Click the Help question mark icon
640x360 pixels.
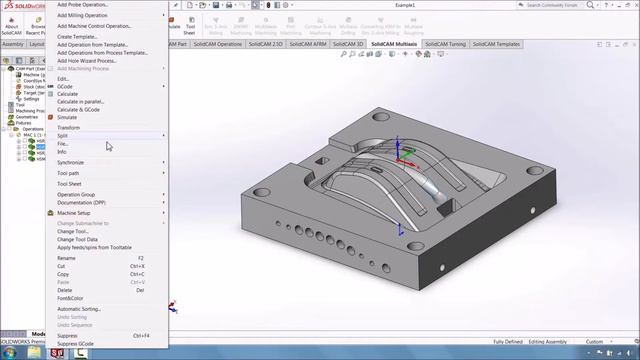(x=606, y=5)
